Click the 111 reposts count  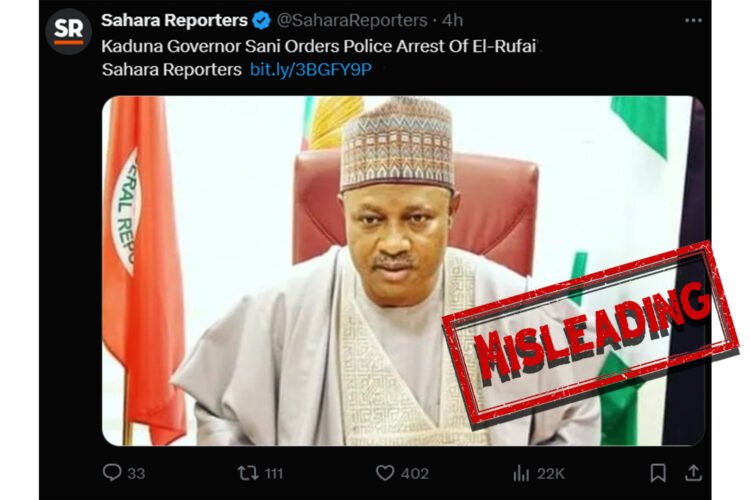coord(273,474)
